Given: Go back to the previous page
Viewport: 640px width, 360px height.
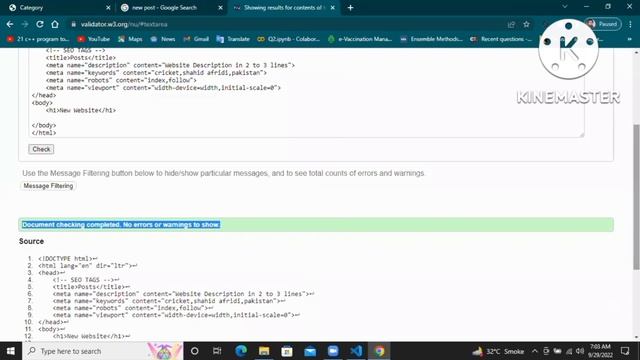Looking at the screenshot, I should tap(10, 24).
